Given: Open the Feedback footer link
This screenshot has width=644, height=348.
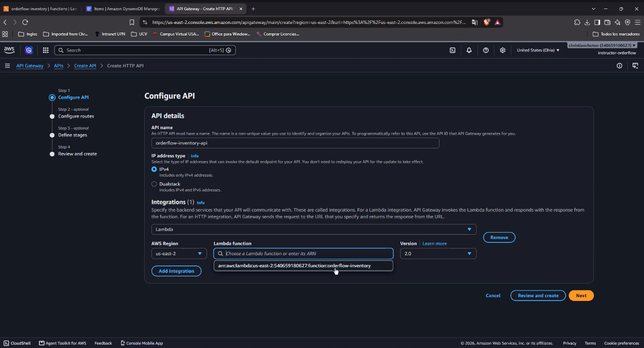Looking at the screenshot, I should 103,343.
